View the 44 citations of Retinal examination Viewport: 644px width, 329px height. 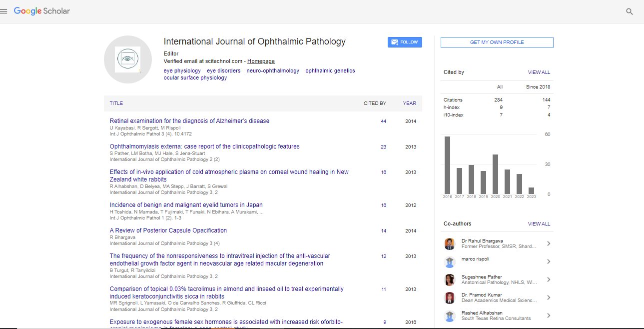click(383, 121)
